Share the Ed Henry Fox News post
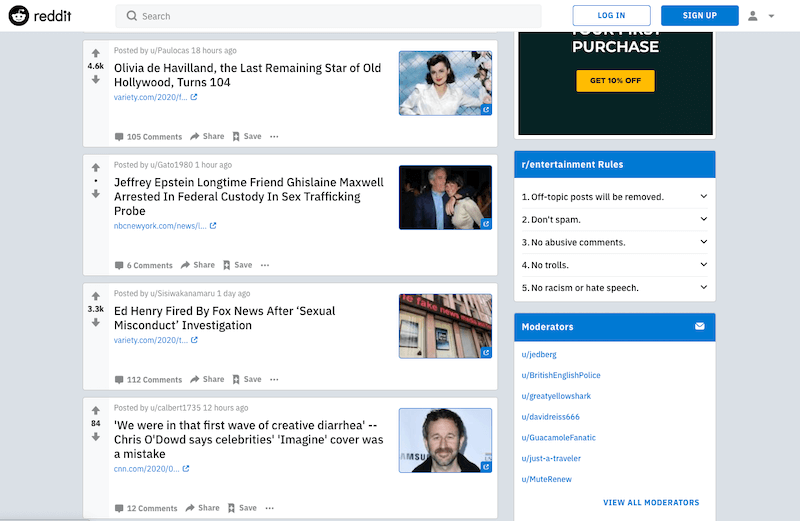 (x=207, y=379)
